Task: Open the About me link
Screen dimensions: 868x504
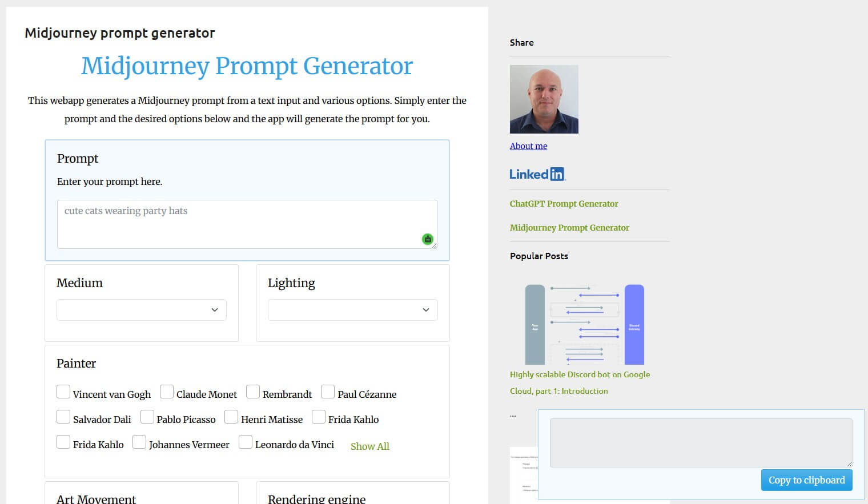Action: [x=528, y=146]
